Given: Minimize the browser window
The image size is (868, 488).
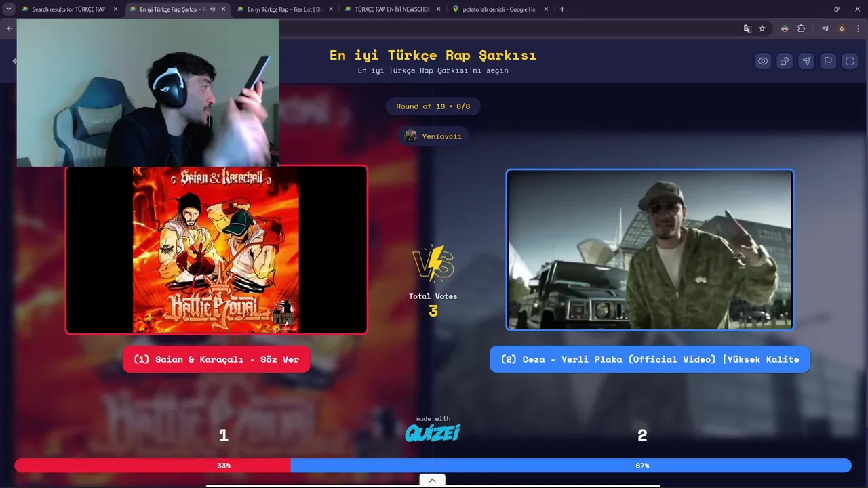Looking at the screenshot, I should 816,9.
